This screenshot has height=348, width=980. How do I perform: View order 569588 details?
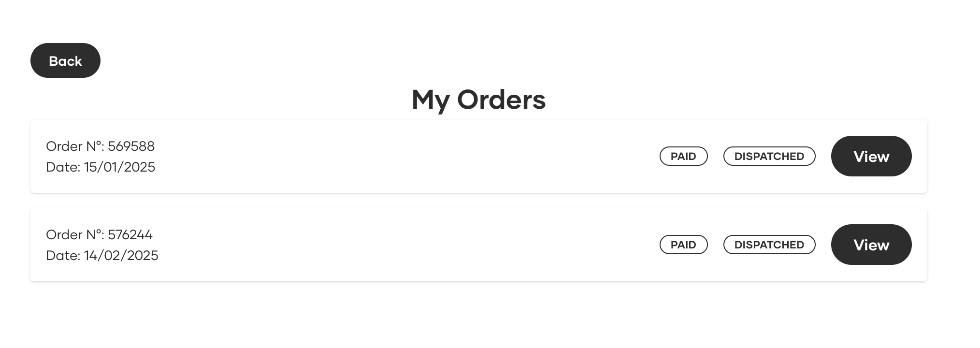871,156
